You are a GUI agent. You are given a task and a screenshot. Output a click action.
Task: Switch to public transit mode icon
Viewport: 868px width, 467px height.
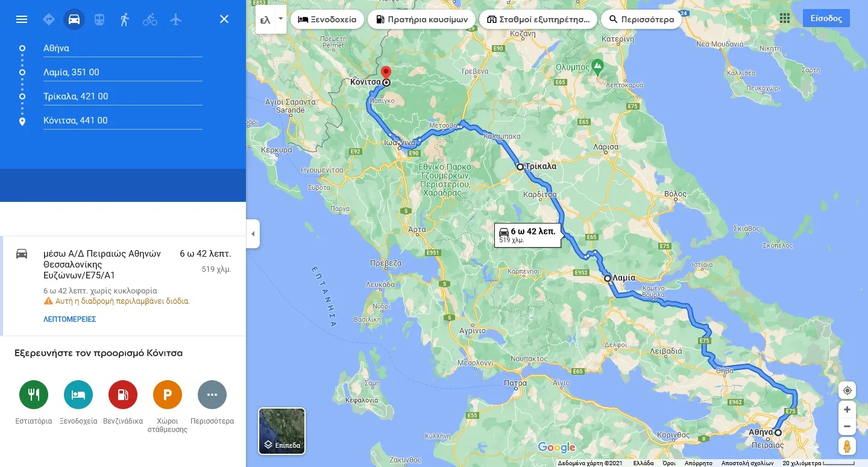coord(99,19)
